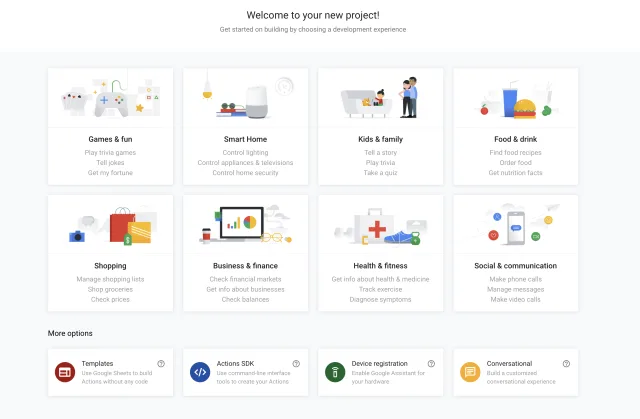This screenshot has width=640, height=419.
Task: Click 'Control appliances & televisions' text
Action: (x=245, y=162)
